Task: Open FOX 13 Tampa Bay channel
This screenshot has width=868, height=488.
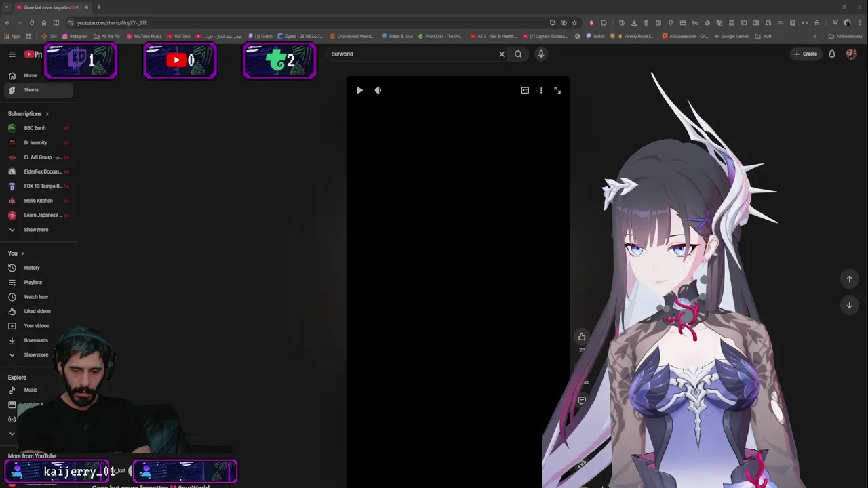Action: pyautogui.click(x=39, y=186)
